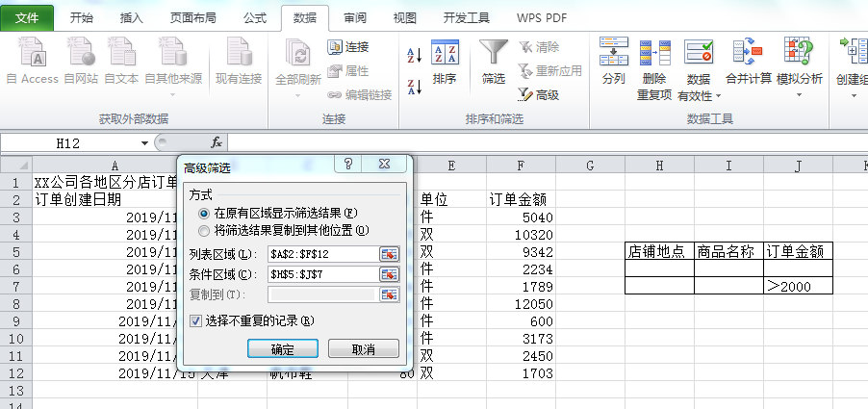
Task: Click the help ? button in dialog
Action: pos(348,165)
